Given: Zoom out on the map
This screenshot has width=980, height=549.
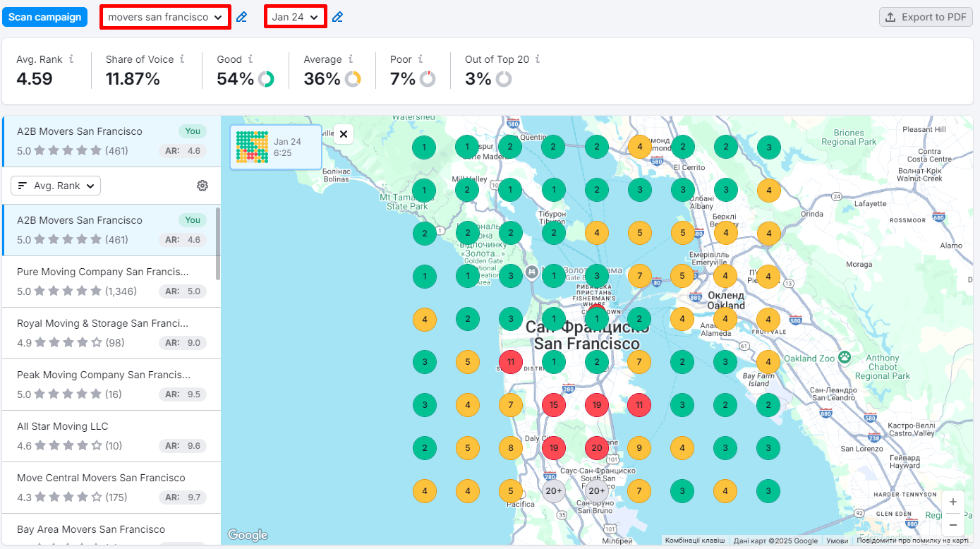Looking at the screenshot, I should (x=952, y=524).
